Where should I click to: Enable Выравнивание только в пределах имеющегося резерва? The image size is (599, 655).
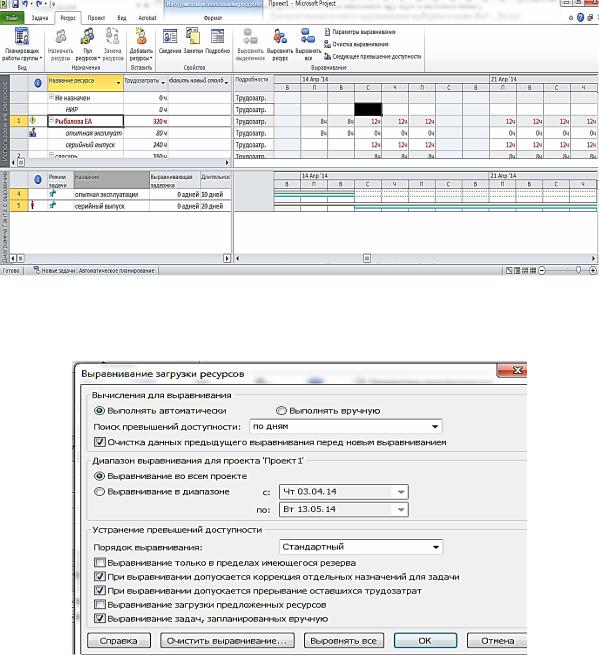click(x=99, y=562)
